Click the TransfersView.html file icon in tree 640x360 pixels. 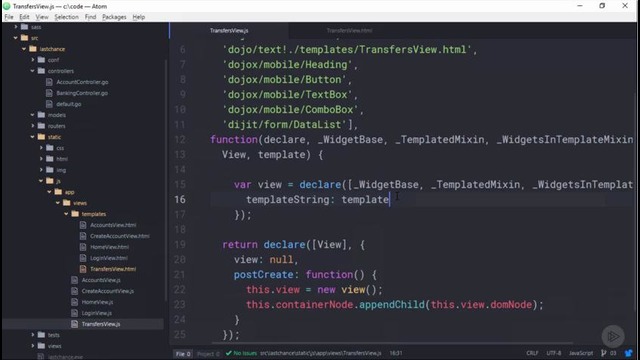[83, 269]
